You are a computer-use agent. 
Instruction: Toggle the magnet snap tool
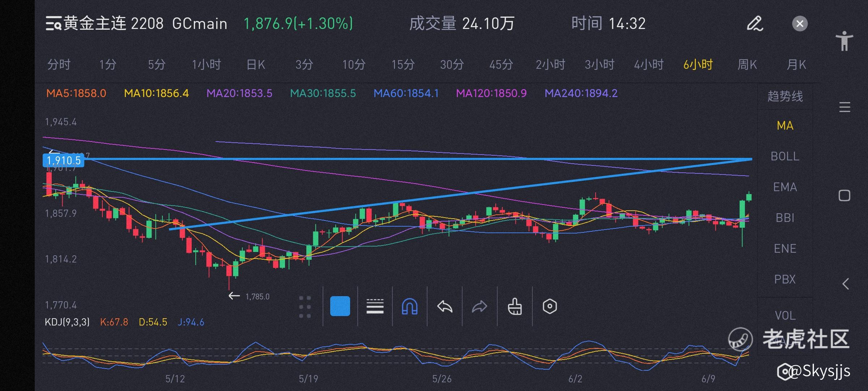(x=410, y=307)
